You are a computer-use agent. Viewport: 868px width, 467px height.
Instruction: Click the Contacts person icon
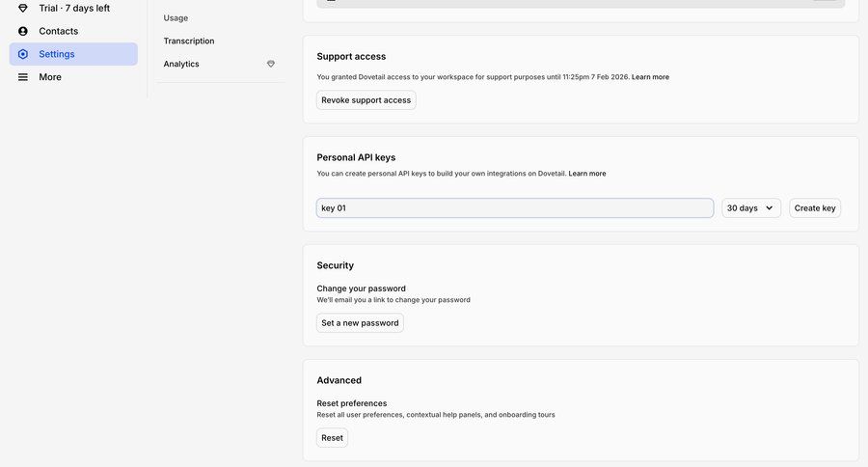point(23,31)
